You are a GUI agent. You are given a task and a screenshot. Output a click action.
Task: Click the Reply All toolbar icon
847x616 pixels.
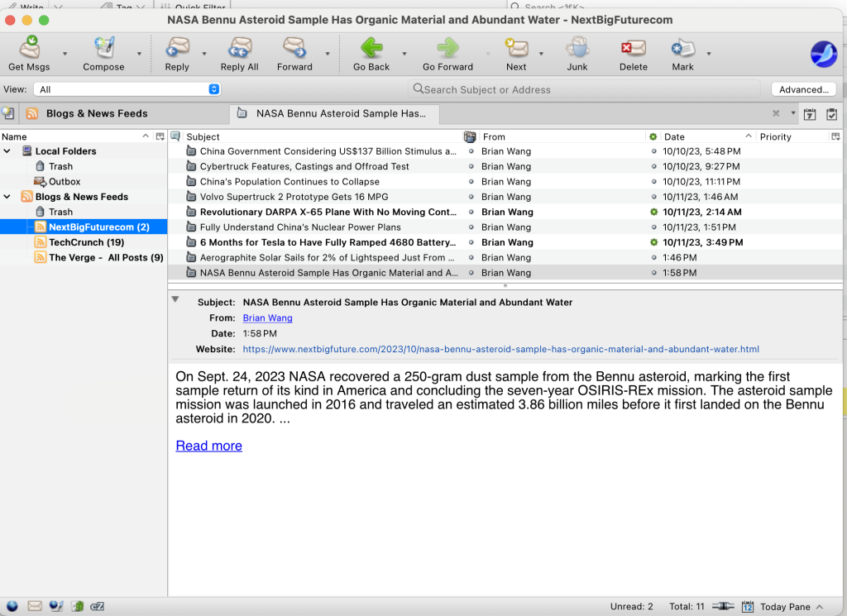coord(239,47)
